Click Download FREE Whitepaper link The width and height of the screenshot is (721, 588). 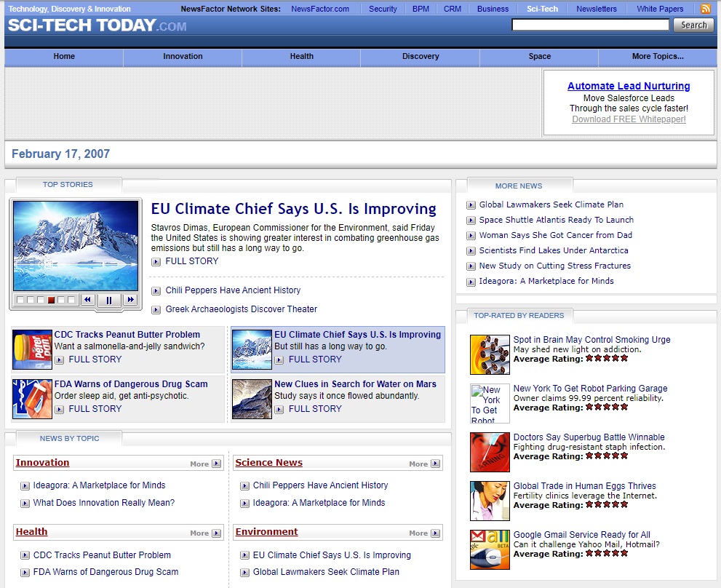[x=629, y=119]
